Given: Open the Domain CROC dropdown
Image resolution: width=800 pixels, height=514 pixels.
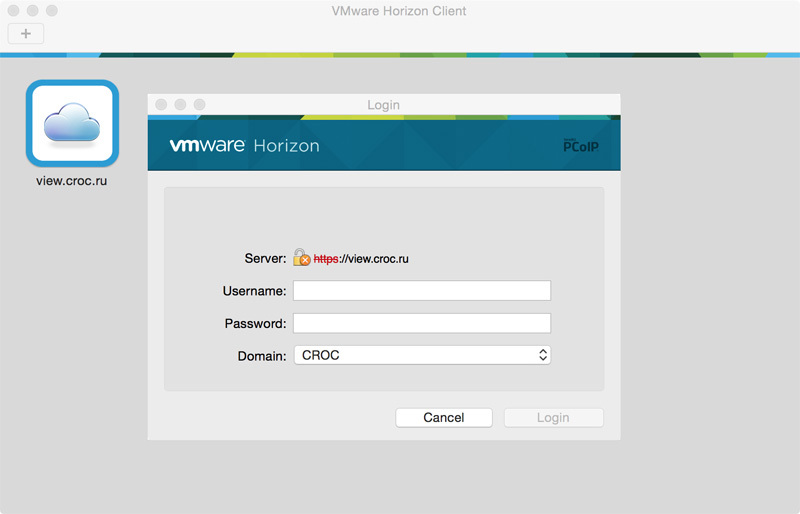Looking at the screenshot, I should click(x=422, y=355).
